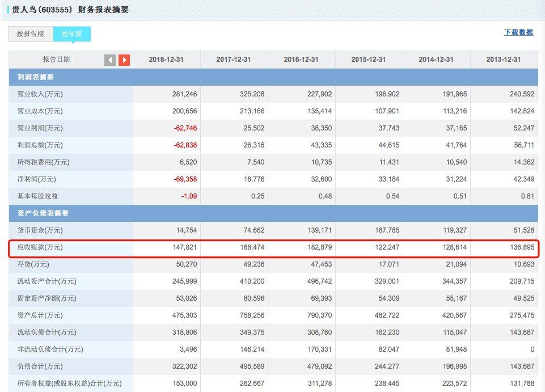The width and height of the screenshot is (545, 392).
Task: Click the 2015-12-31 column header
Action: point(369,60)
